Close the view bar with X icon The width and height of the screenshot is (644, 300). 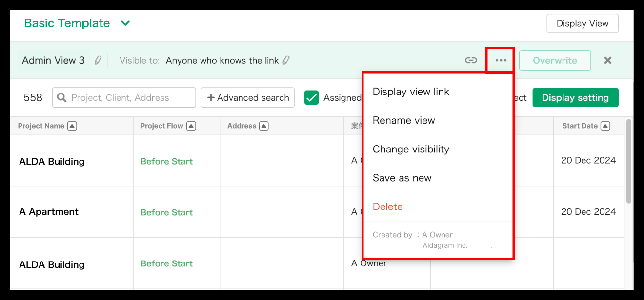coord(607,60)
